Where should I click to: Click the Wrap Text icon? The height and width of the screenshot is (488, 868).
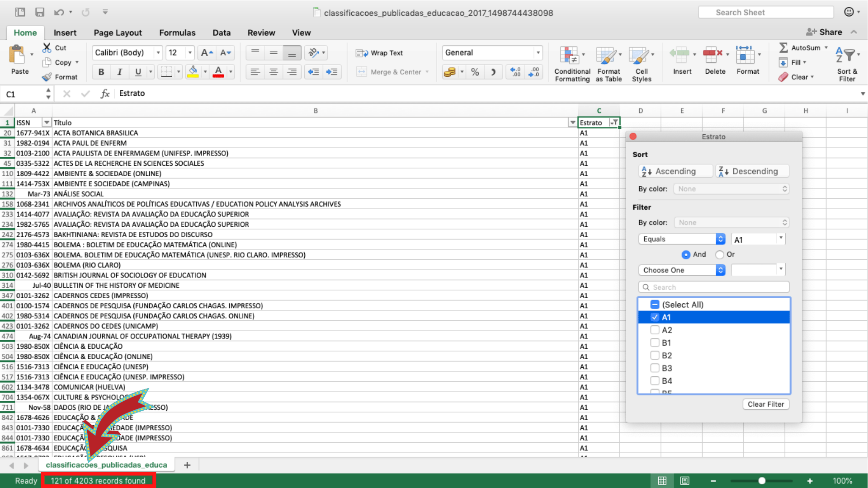point(362,53)
